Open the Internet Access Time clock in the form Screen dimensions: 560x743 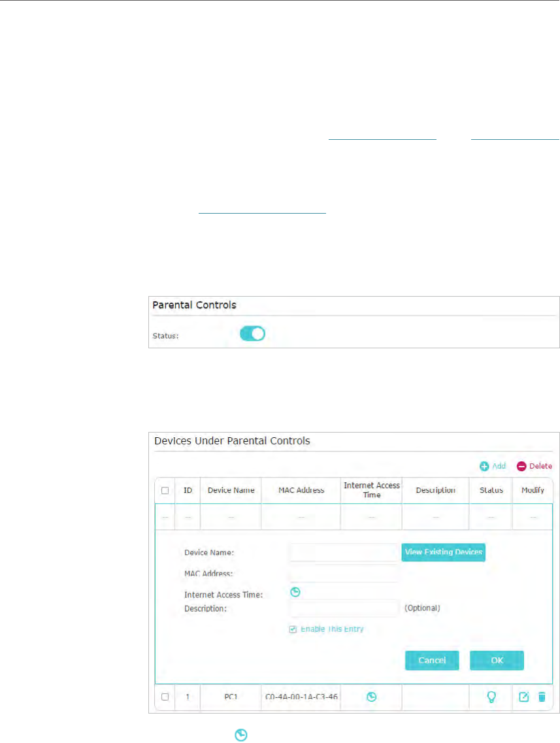pos(295,592)
